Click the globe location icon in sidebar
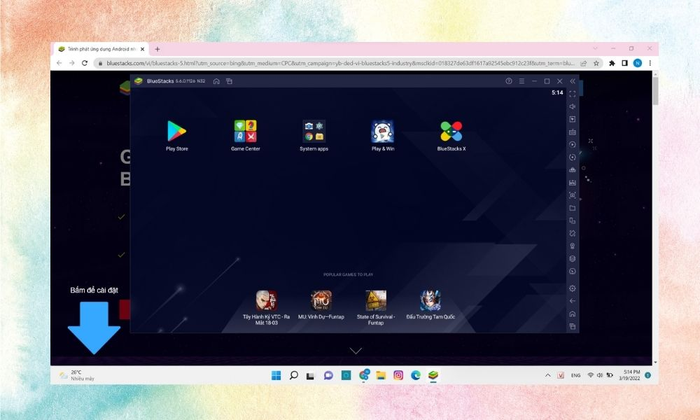 point(572,258)
